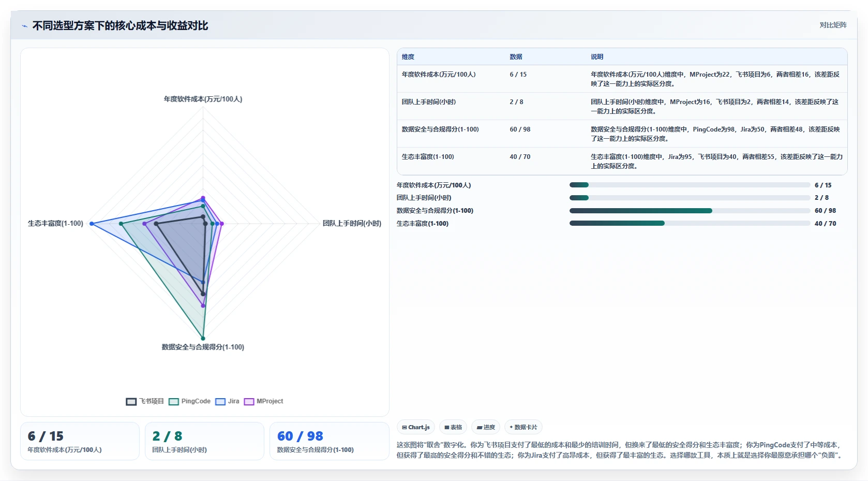Select the 说明 column header

[597, 57]
